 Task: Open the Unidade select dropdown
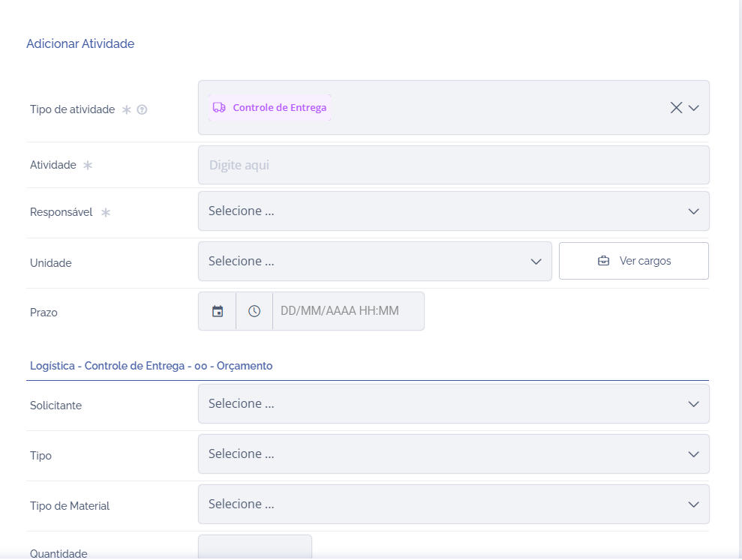coord(374,261)
